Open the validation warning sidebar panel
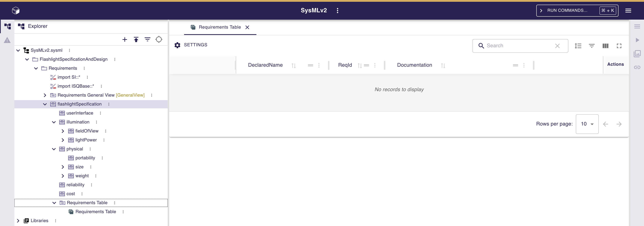 (x=7, y=40)
